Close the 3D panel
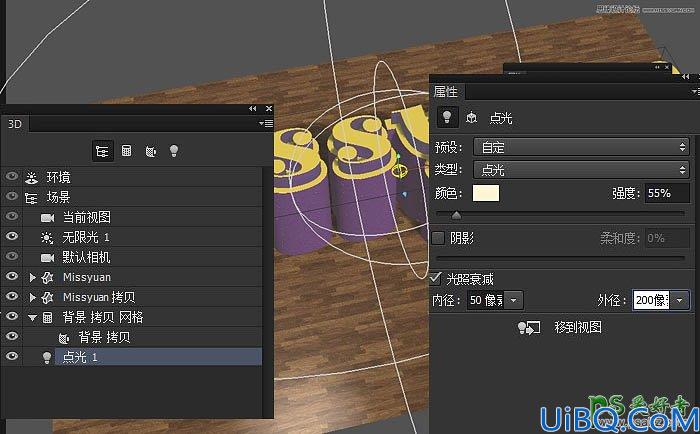The width and height of the screenshot is (700, 434). point(269,108)
